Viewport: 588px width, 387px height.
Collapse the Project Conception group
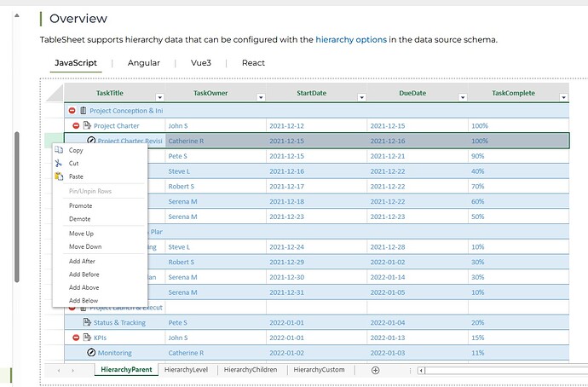pyautogui.click(x=72, y=111)
